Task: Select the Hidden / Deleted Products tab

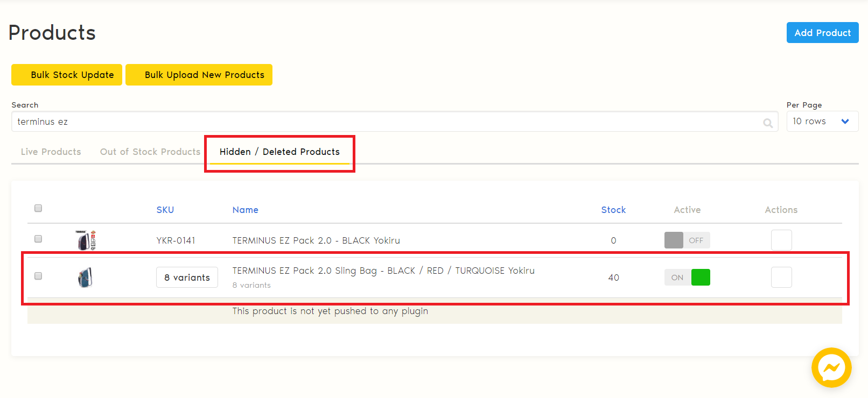Action: coord(279,152)
